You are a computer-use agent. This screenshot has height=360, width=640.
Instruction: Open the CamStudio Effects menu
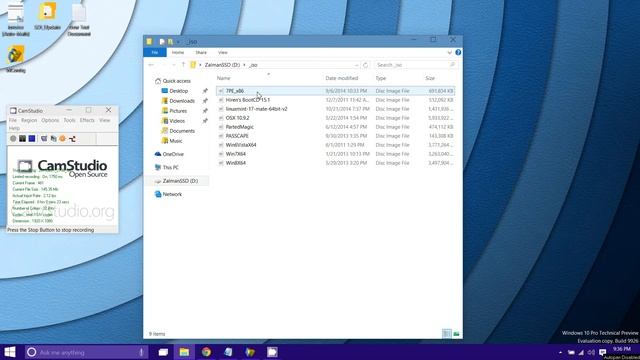[87, 120]
